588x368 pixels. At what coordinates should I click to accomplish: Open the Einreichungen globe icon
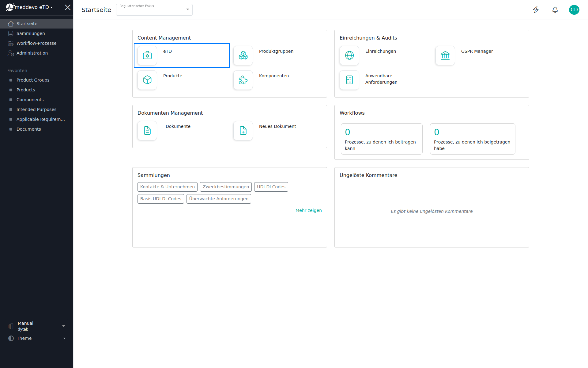pyautogui.click(x=349, y=56)
